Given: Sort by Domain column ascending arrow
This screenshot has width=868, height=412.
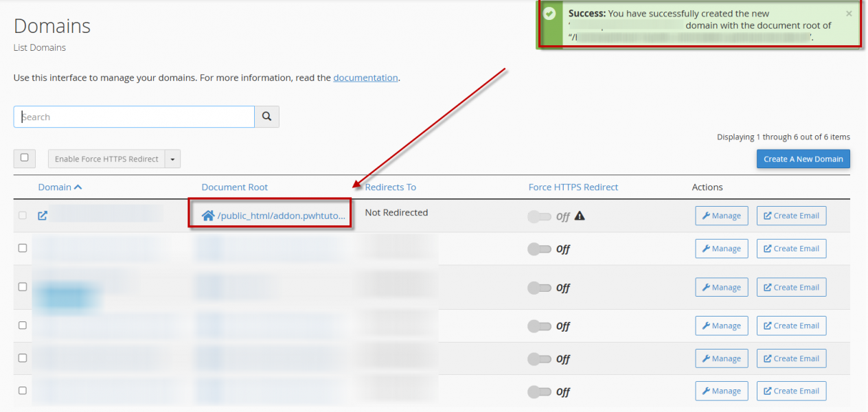Looking at the screenshot, I should (78, 187).
